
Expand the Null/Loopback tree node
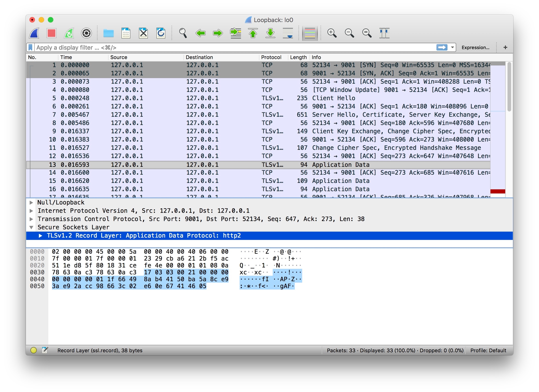(31, 202)
